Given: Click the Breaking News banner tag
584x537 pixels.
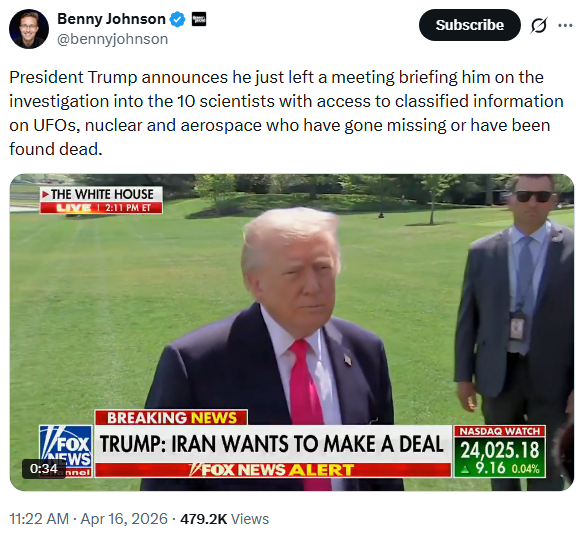Looking at the screenshot, I should coord(171,417).
